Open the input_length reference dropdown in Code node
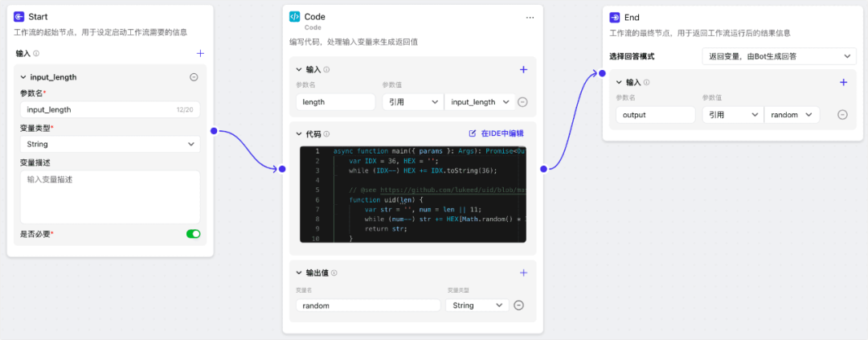Image resolution: width=868 pixels, height=340 pixels. pos(479,102)
